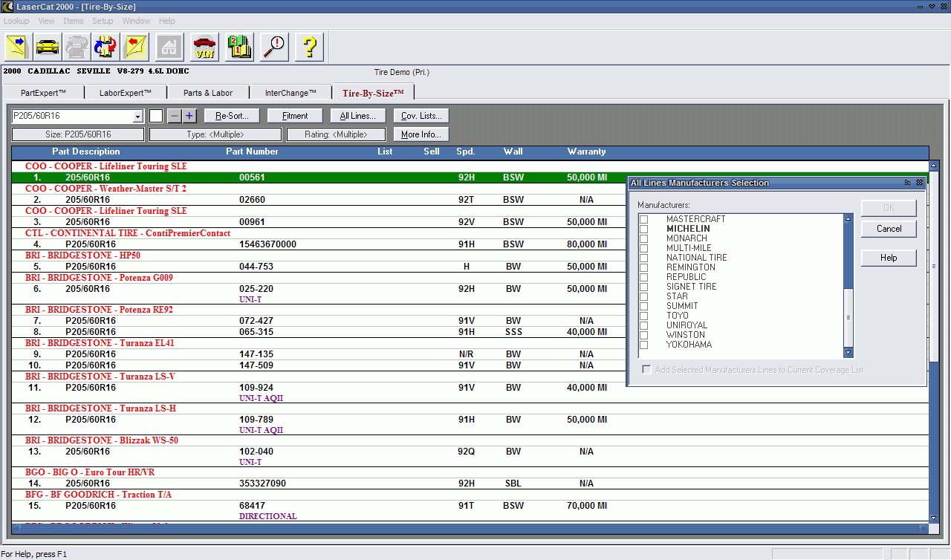Screen dimensions: 951x560
Task: Click the manufacturers list scroll up arrow
Action: point(848,219)
